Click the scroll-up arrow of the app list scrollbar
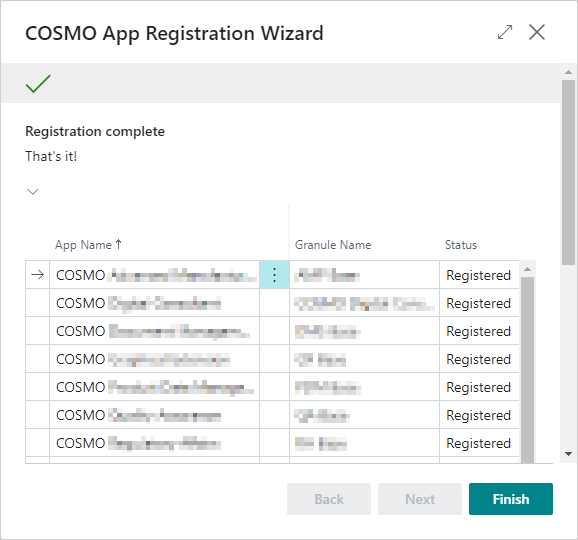The image size is (578, 540). pos(527,269)
